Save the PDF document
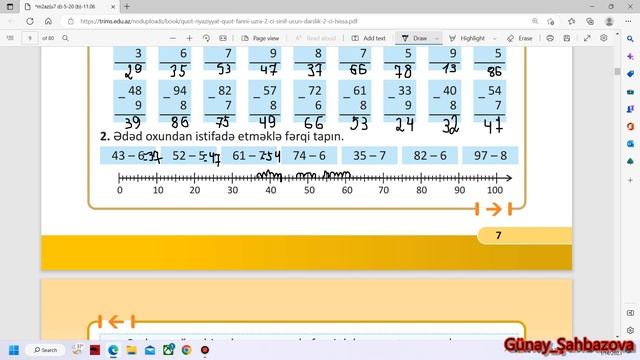 567,38
